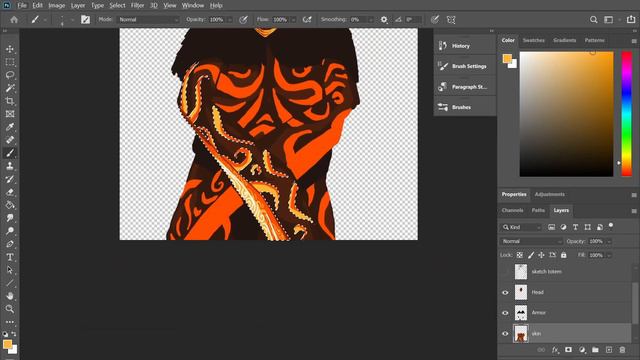640x360 pixels.
Task: Open the layer Fill dropdown arrow
Action: pyautogui.click(x=609, y=255)
